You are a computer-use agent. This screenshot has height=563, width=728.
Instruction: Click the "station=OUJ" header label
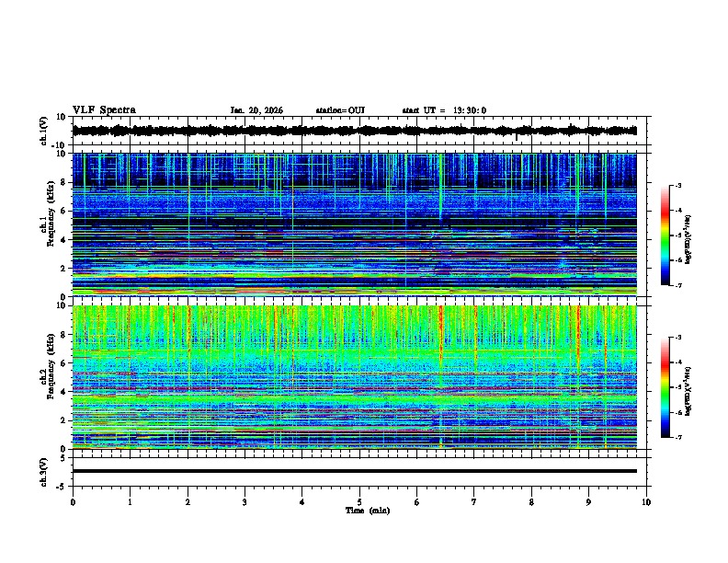(x=340, y=110)
